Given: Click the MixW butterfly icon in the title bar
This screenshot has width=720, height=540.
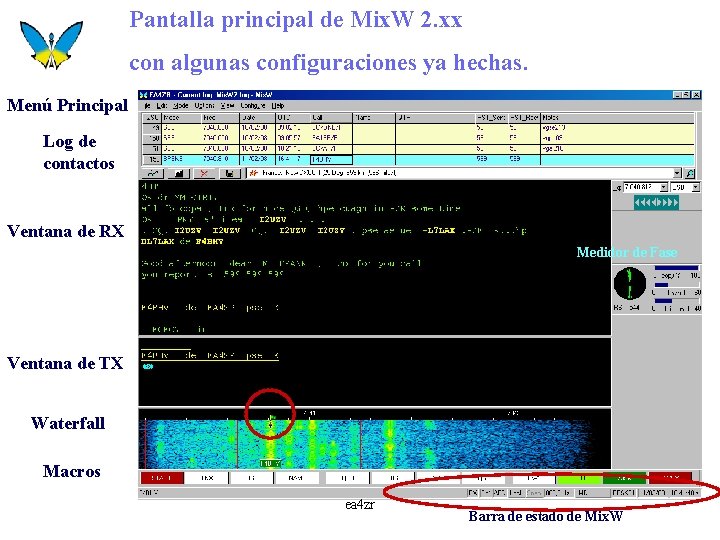Looking at the screenshot, I should pos(143,95).
